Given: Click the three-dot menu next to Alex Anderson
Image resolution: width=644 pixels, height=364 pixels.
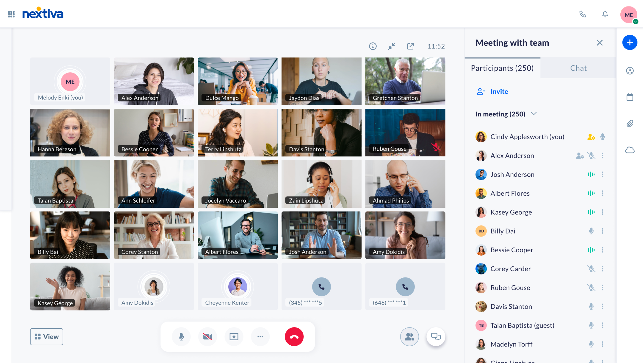Looking at the screenshot, I should coord(603,155).
